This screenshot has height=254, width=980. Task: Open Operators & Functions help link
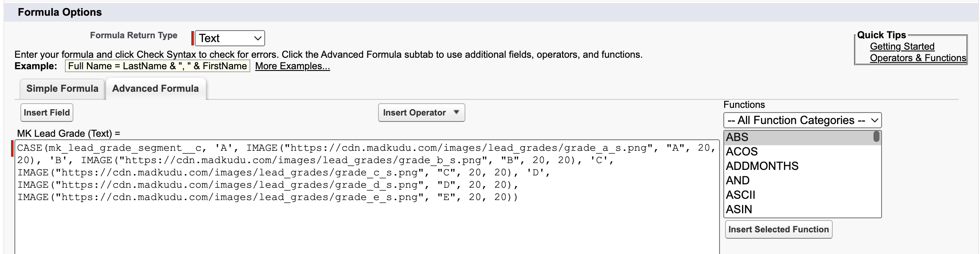[x=918, y=58]
